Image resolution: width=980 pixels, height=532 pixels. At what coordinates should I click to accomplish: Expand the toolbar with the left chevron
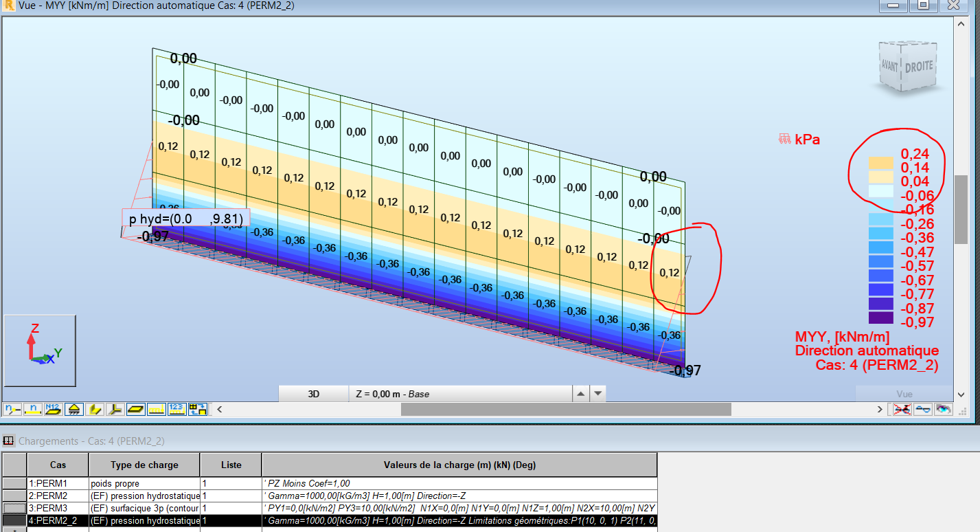(219, 409)
